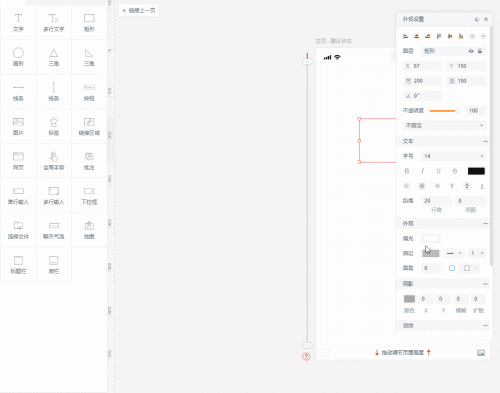Select the right-angle 三角 triangle component
Image resolution: width=500 pixels, height=393 pixels.
point(89,57)
